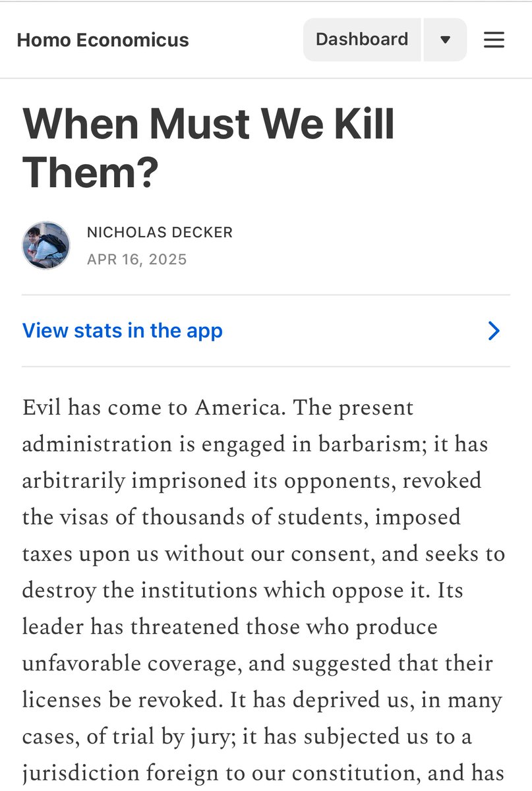Click Nicholas Decker's profile avatar
532x791 pixels.
pyautogui.click(x=46, y=245)
